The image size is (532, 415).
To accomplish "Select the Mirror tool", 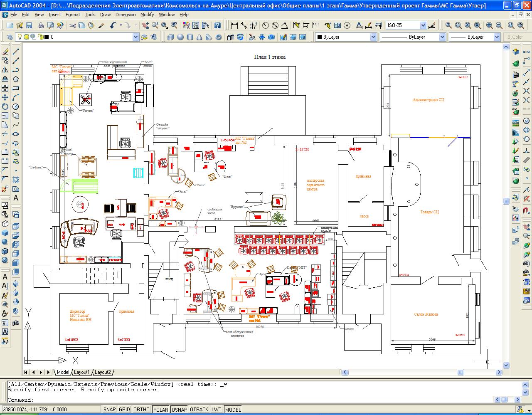I will tap(5, 70).
